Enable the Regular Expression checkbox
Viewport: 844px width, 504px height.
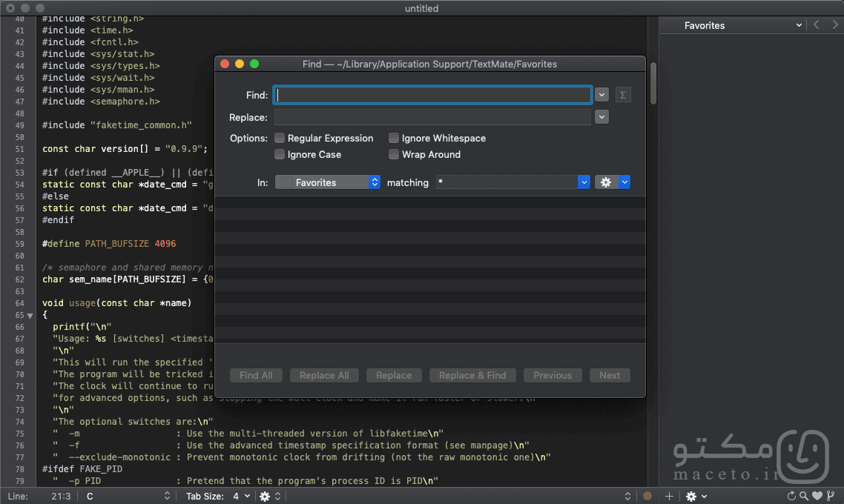coord(280,139)
